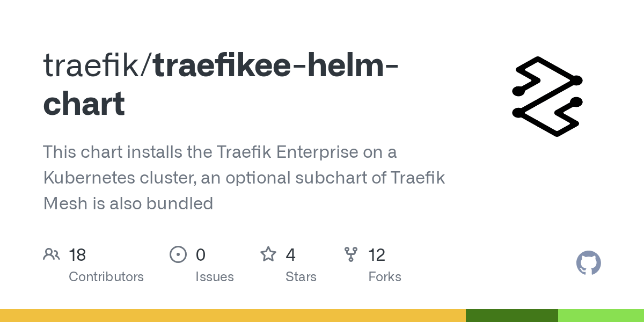The image size is (644, 322).
Task: Select the 18 contributors count
Action: (77, 255)
